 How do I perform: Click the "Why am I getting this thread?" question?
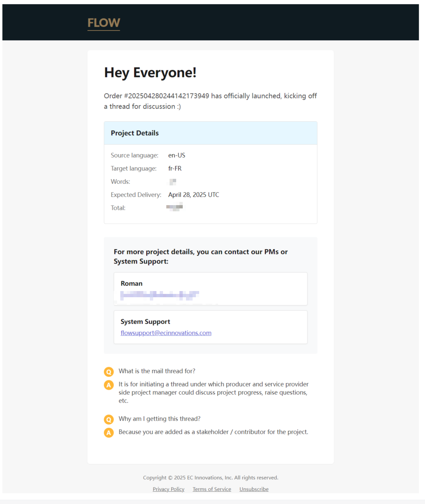tap(159, 419)
